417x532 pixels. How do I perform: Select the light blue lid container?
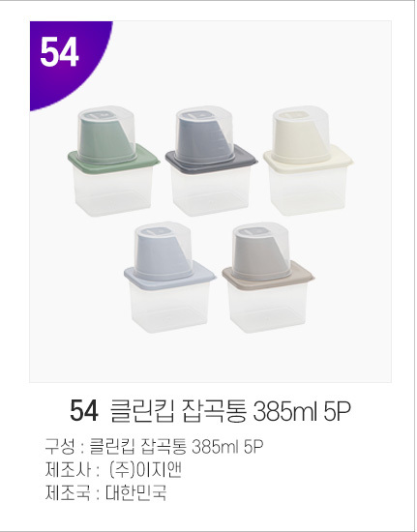[x=169, y=278]
